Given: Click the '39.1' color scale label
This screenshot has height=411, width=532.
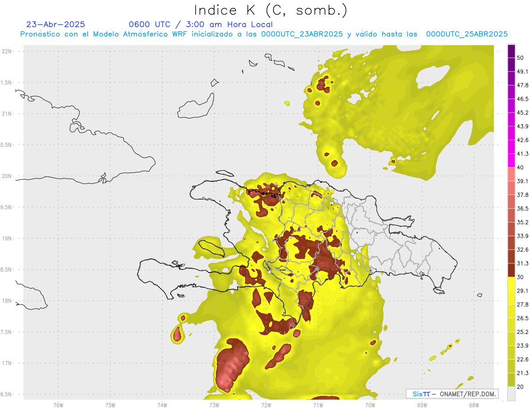Looking at the screenshot, I should pos(523,181).
